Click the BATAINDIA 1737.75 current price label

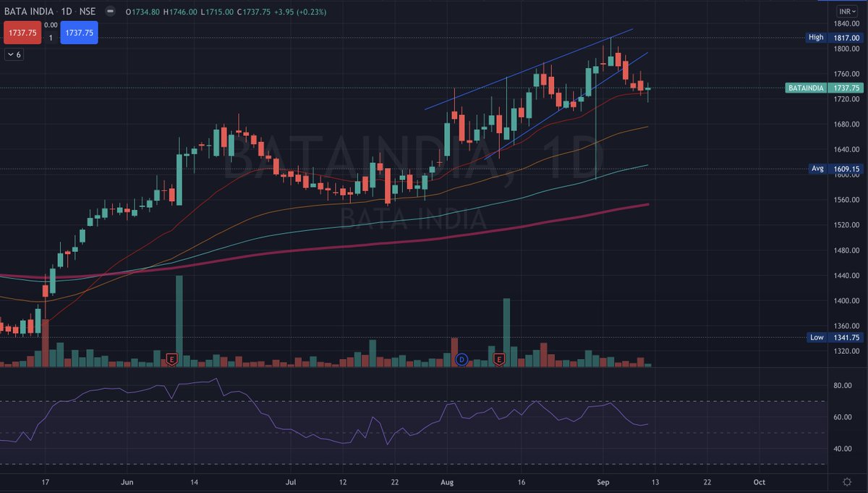pos(824,88)
